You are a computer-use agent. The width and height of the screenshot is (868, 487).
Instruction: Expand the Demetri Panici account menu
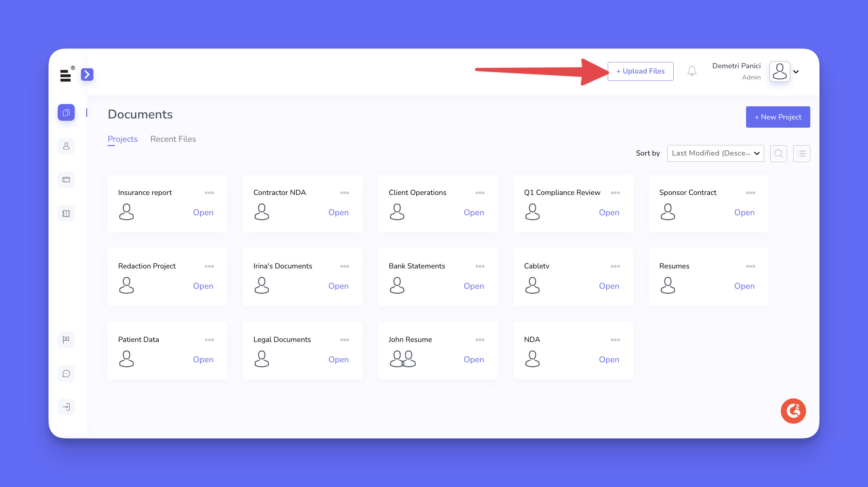point(796,72)
